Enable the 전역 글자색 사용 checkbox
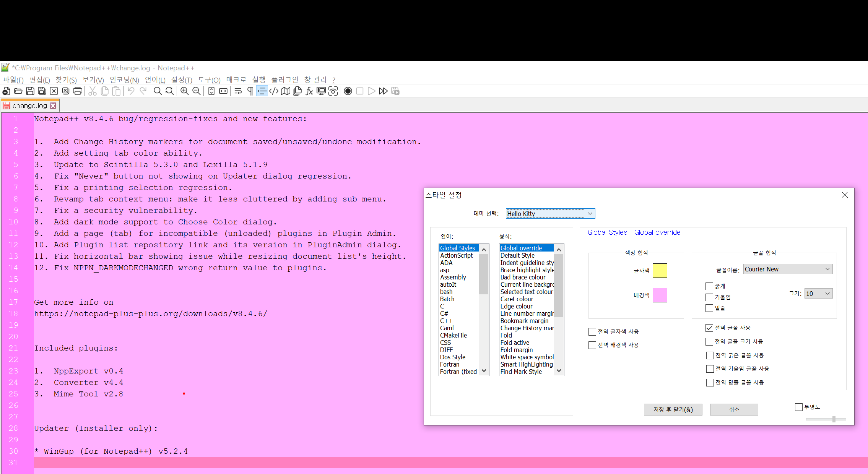Image resolution: width=868 pixels, height=474 pixels. point(592,332)
